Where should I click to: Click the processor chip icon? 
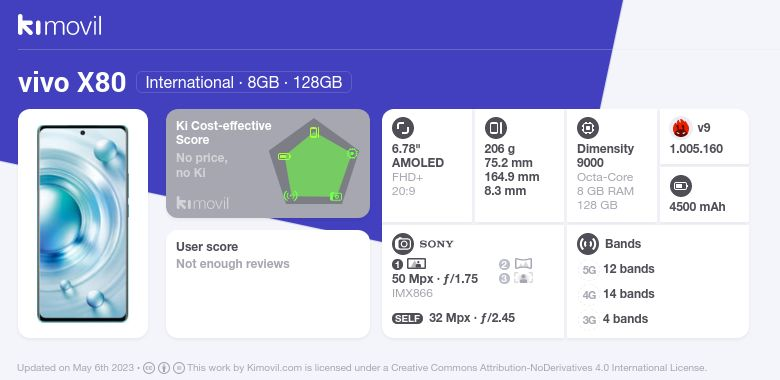point(588,128)
